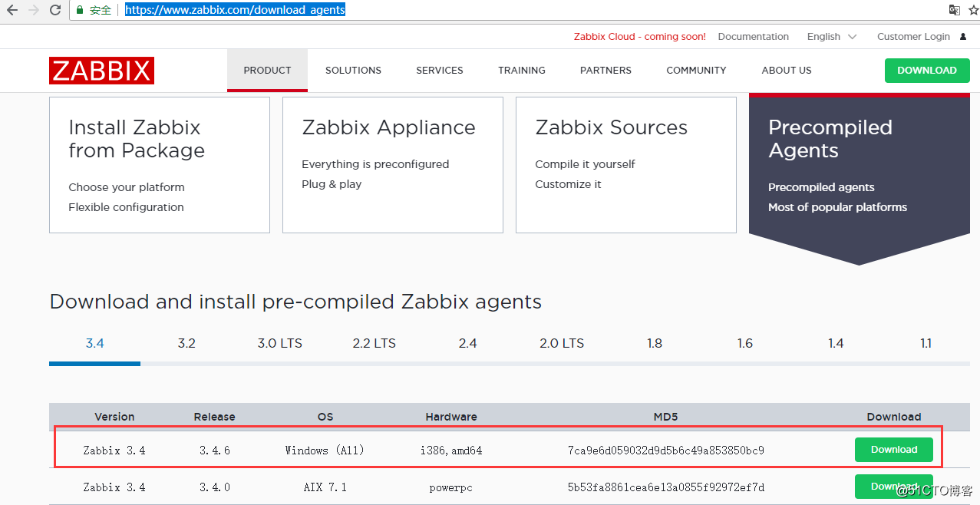The width and height of the screenshot is (980, 505).
Task: Click the browser back arrow
Action: click(12, 10)
